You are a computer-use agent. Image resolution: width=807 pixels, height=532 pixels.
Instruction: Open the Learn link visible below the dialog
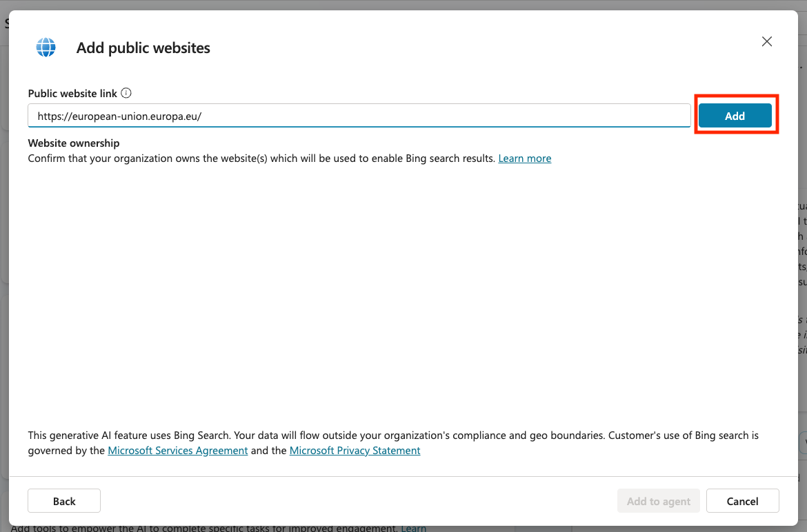[x=413, y=527]
